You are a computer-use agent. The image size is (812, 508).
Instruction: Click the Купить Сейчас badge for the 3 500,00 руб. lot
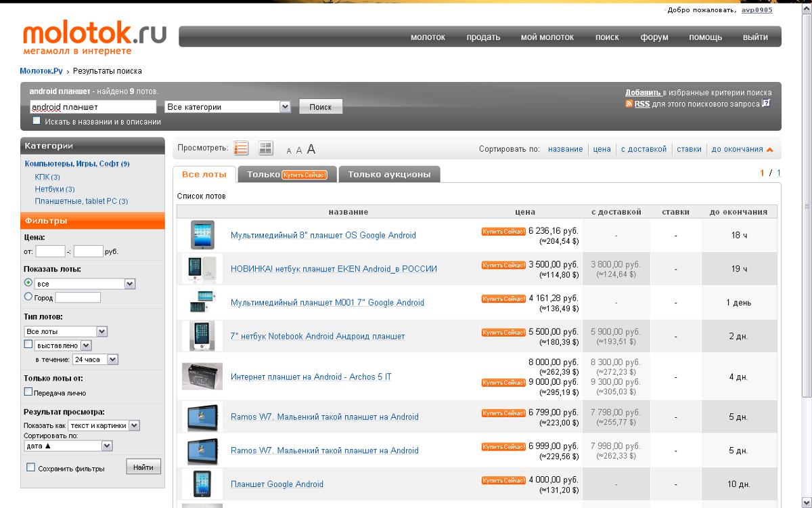tap(503, 265)
